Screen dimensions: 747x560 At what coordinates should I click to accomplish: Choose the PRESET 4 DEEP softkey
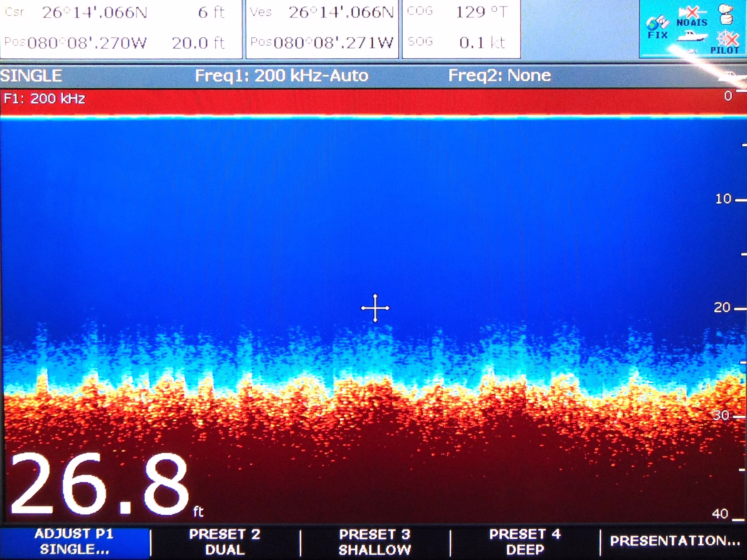[x=525, y=542]
